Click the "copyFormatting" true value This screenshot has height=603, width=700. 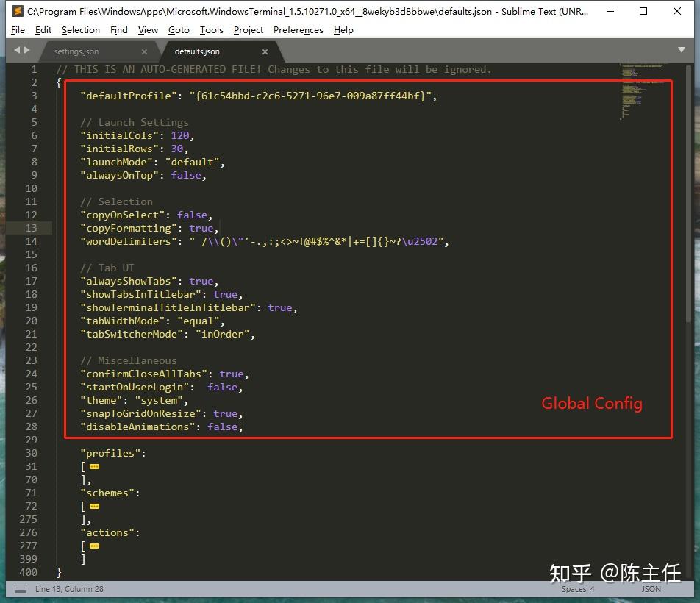point(201,228)
